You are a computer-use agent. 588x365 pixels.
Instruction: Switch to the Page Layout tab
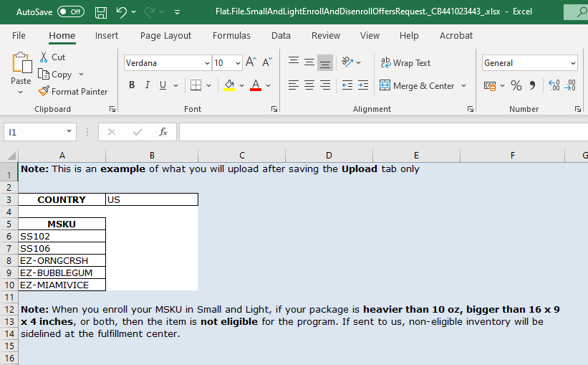tap(165, 35)
